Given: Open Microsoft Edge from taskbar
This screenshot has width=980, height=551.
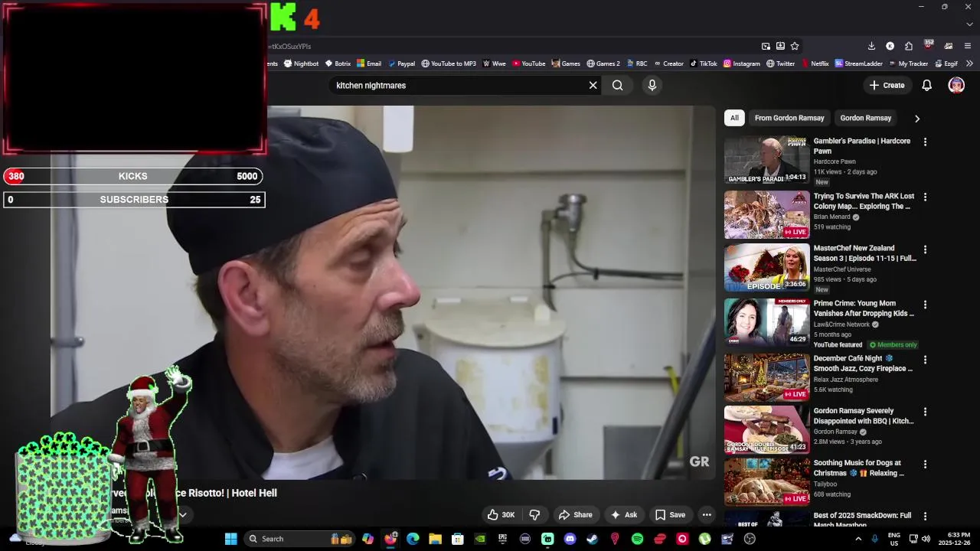Looking at the screenshot, I should point(413,539).
